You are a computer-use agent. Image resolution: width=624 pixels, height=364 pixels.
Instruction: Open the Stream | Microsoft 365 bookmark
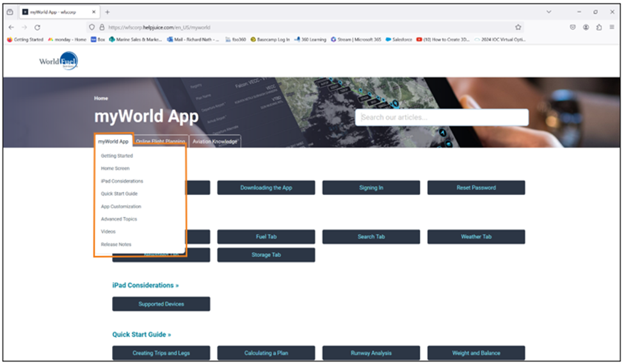click(356, 40)
